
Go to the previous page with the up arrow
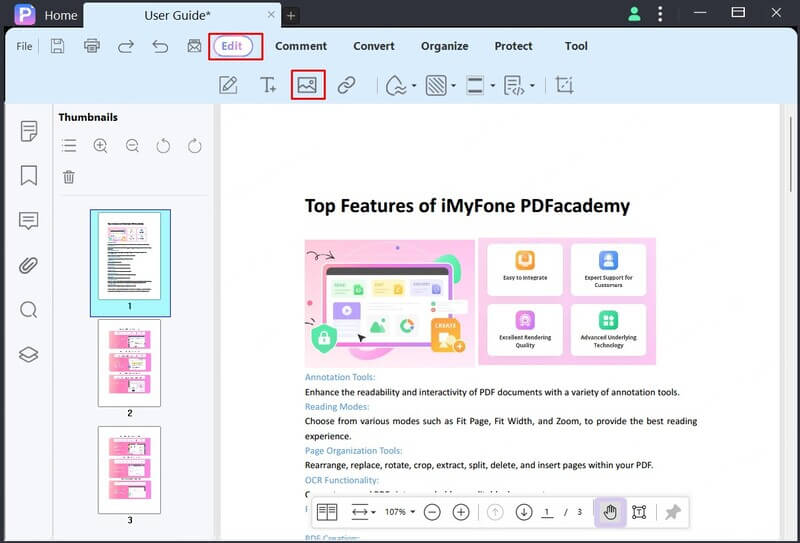[495, 512]
